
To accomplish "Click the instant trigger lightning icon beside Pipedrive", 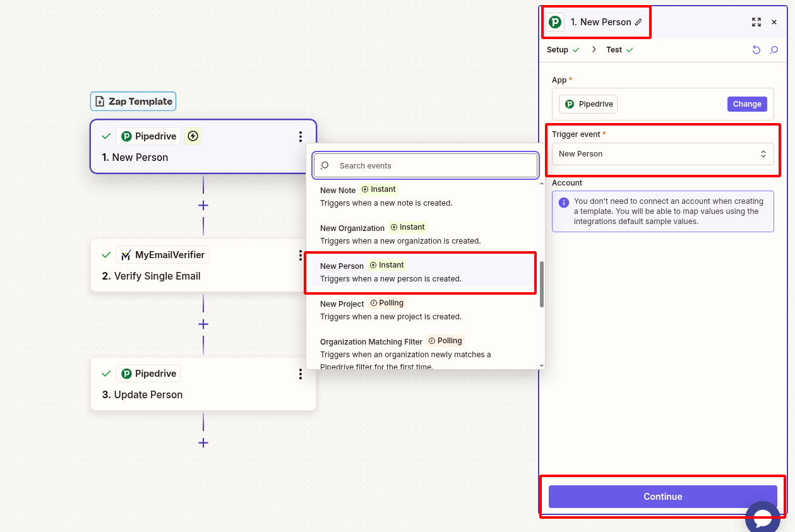I will point(193,136).
